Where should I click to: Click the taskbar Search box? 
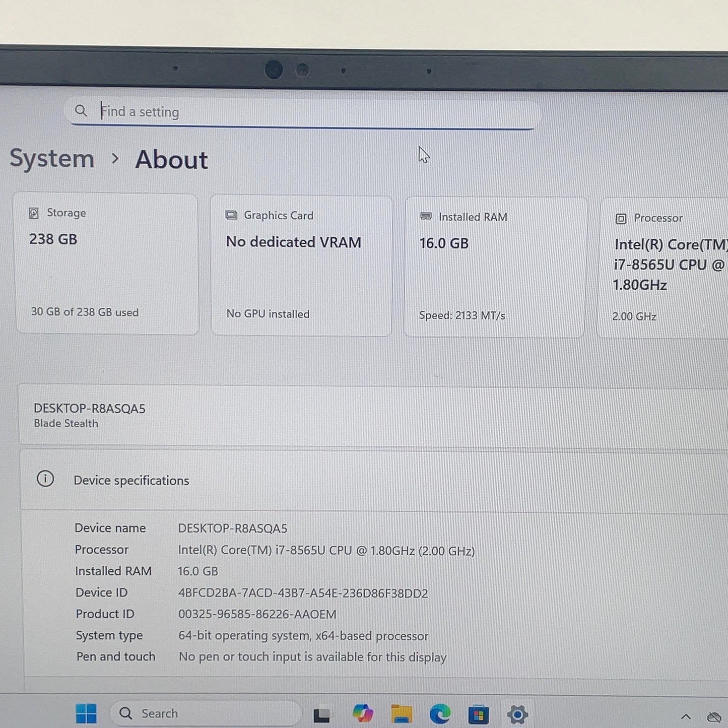click(206, 713)
